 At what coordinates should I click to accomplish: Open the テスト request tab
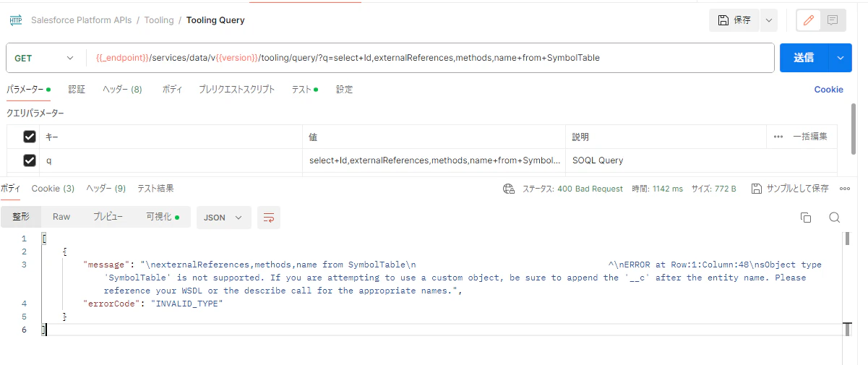[x=305, y=90]
